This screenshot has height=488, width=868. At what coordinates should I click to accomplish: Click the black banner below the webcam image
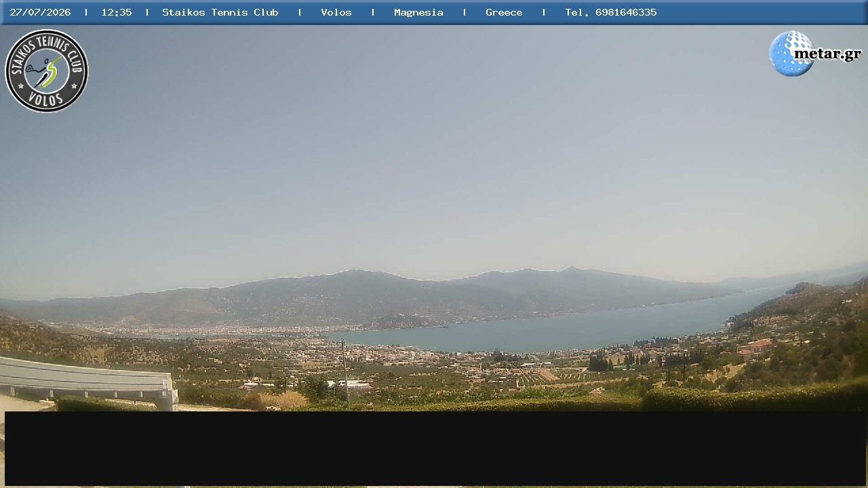click(435, 448)
